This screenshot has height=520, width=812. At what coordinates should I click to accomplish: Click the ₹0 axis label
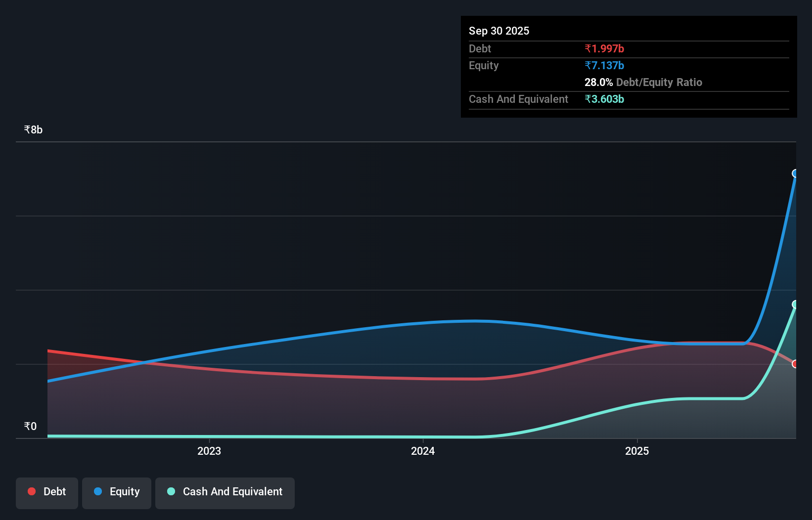click(x=30, y=426)
